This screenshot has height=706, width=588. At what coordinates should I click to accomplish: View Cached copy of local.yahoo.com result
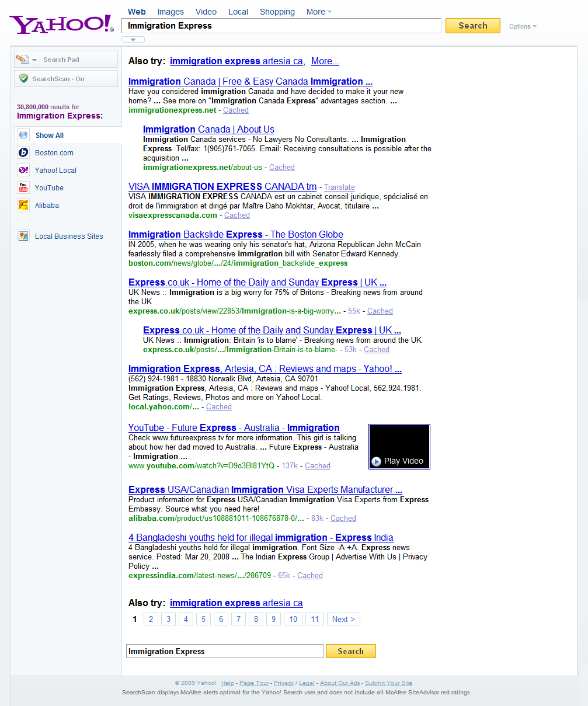click(219, 407)
